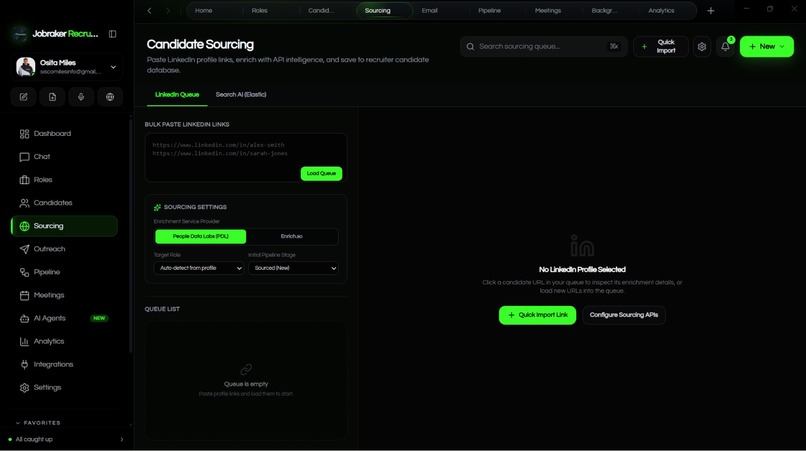This screenshot has height=451, width=806.
Task: Collapse the Favorites section
Action: click(x=39, y=423)
